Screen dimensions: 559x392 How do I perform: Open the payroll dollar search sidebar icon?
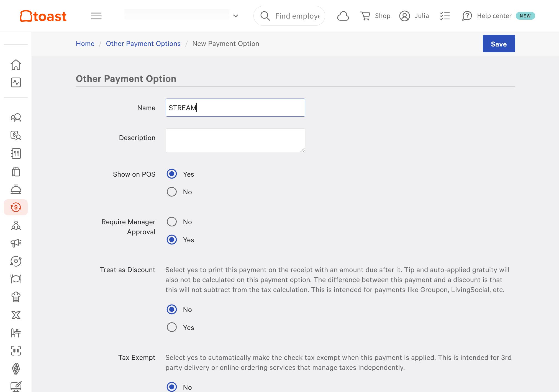16,135
